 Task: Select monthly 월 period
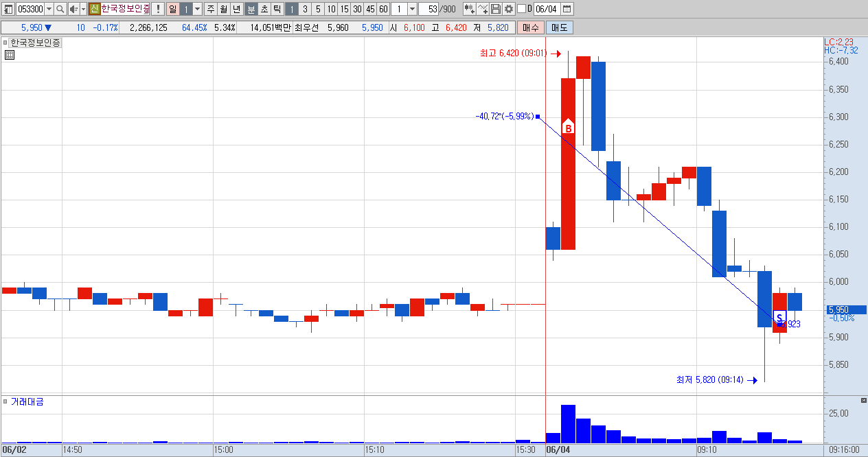point(224,9)
